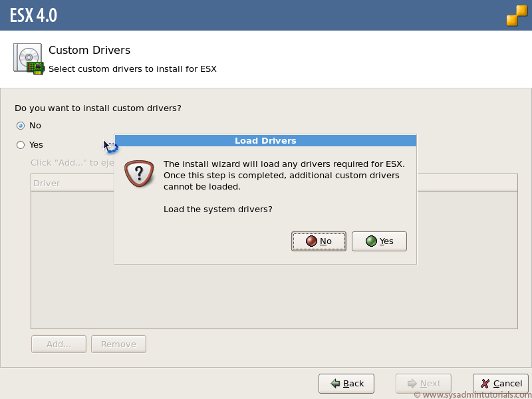Click the green circle icon on the Yes button

tap(370, 241)
